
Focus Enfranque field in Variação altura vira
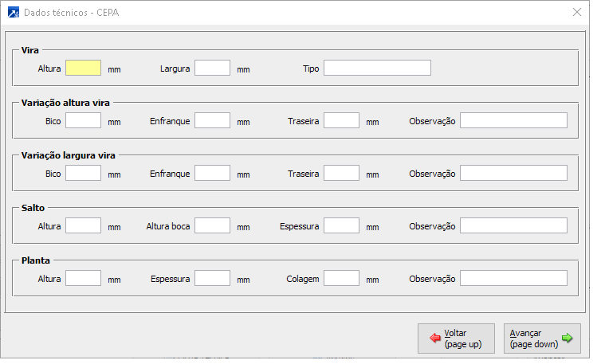(x=212, y=121)
